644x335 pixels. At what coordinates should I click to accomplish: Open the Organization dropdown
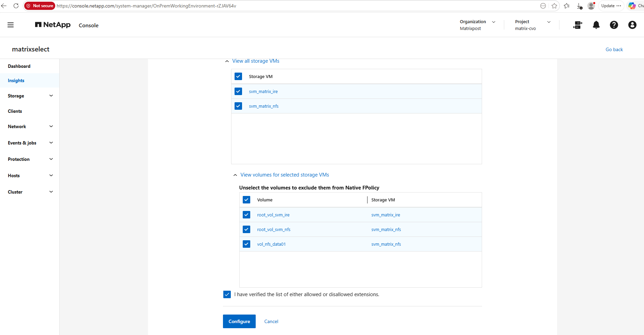coord(477,25)
